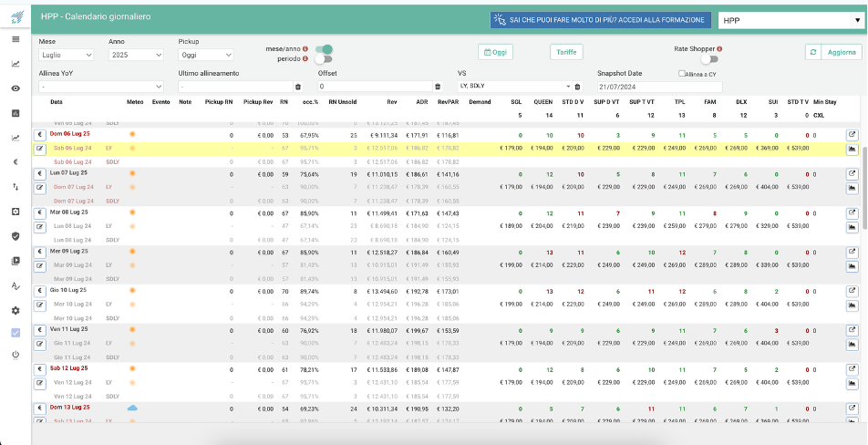This screenshot has height=445, width=868.
Task: Check the Allinea a CY checkbox
Action: click(682, 74)
